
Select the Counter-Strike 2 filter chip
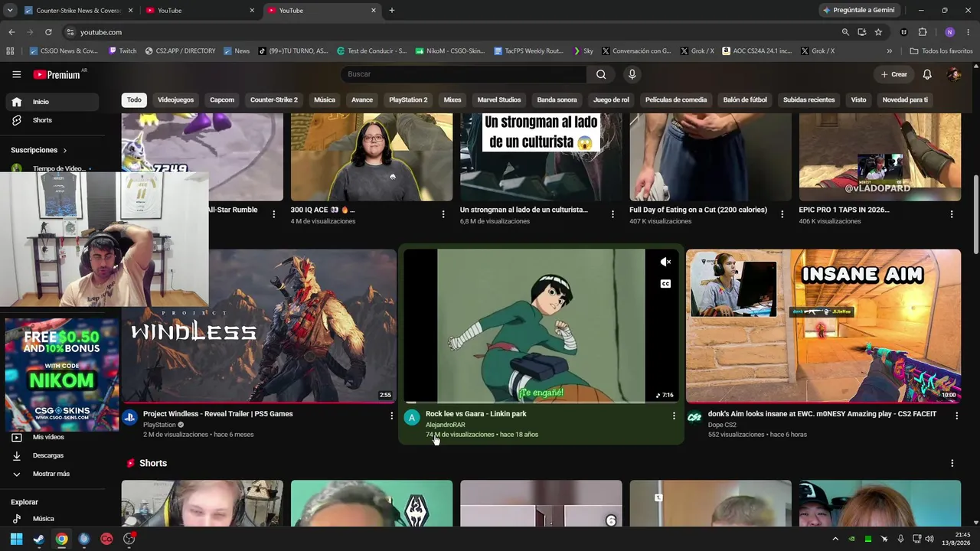tap(274, 100)
